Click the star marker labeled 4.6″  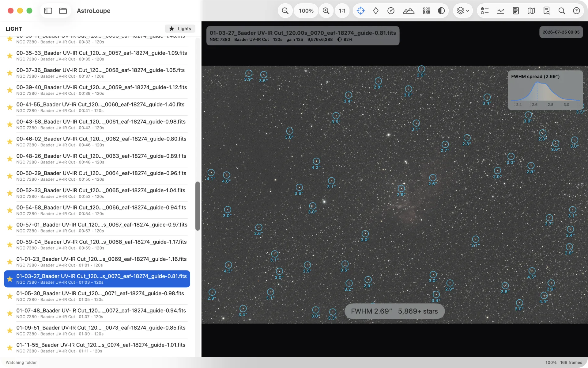pyautogui.click(x=227, y=175)
